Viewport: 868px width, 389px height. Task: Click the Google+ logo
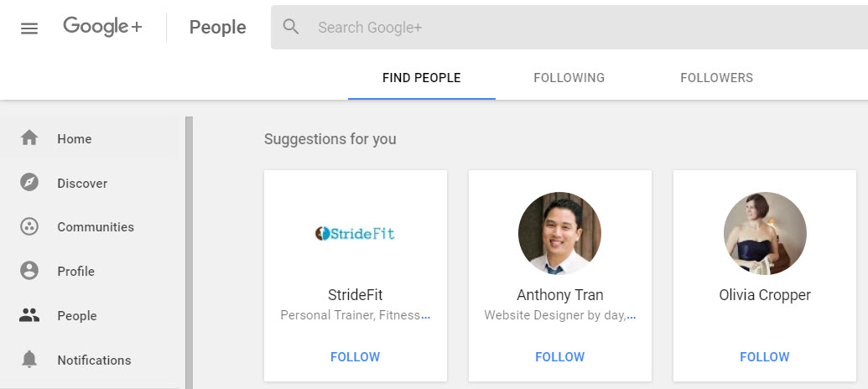tap(102, 27)
